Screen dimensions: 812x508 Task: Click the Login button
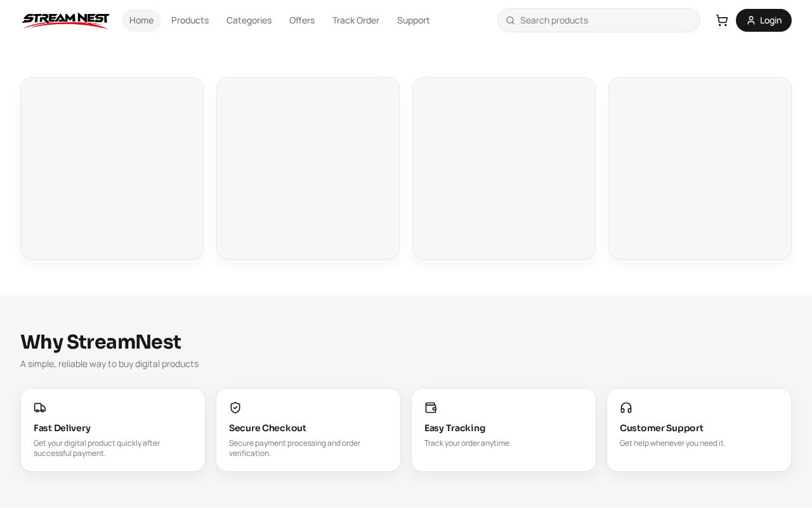[764, 20]
